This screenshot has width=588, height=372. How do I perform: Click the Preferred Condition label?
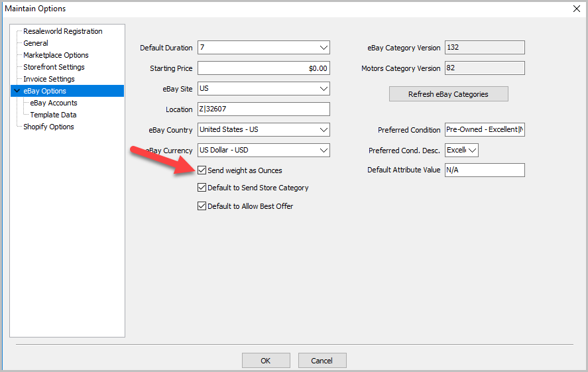pyautogui.click(x=409, y=130)
